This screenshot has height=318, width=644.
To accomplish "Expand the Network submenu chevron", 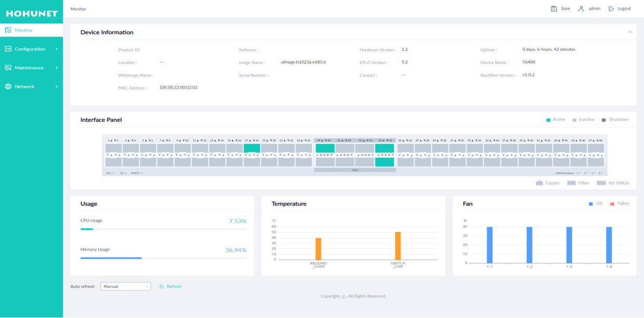I will click(57, 87).
